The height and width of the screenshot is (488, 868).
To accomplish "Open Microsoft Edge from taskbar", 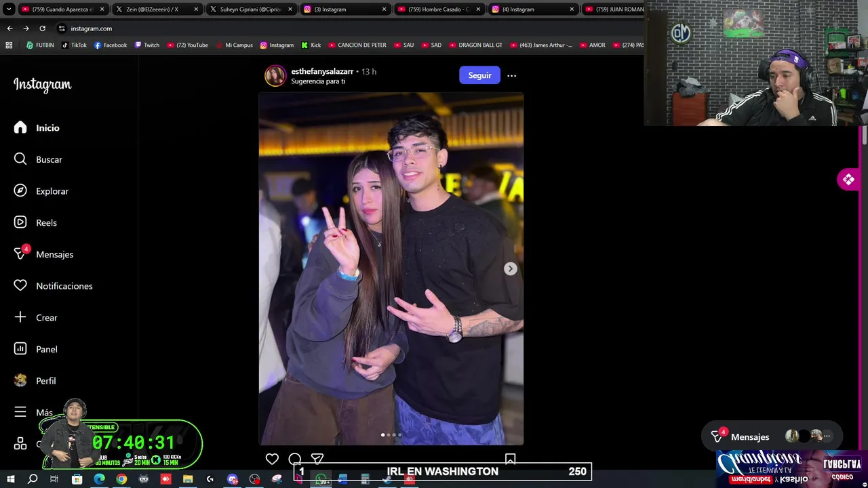I will pos(99,479).
